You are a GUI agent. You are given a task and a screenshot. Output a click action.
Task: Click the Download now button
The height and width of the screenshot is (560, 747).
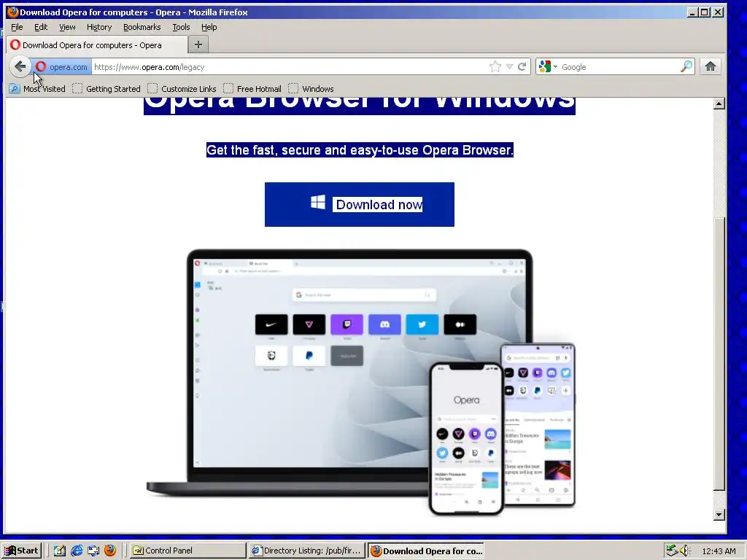point(359,204)
